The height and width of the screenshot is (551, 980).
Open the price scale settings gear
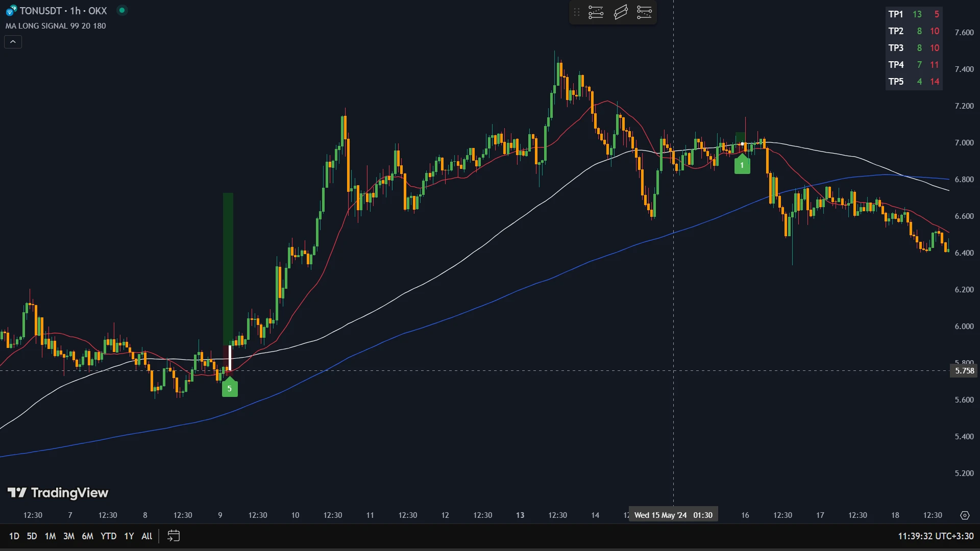pos(965,515)
